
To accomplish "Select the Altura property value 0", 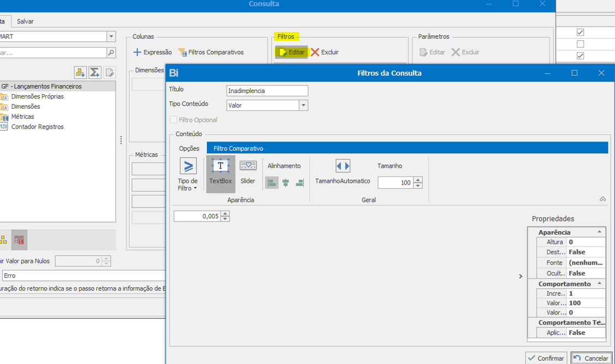I will [x=586, y=242].
